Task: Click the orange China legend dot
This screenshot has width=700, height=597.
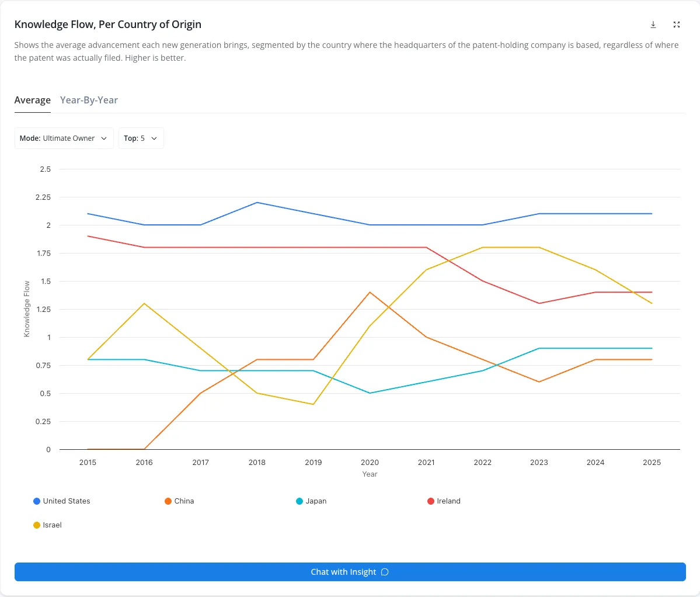Action: [x=168, y=501]
